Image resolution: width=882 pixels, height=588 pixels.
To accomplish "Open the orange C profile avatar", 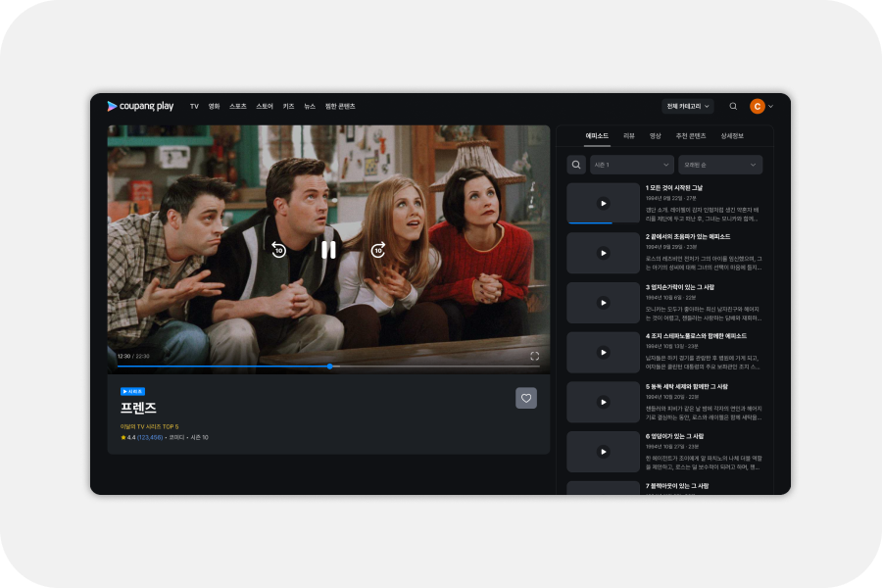I will click(x=758, y=107).
